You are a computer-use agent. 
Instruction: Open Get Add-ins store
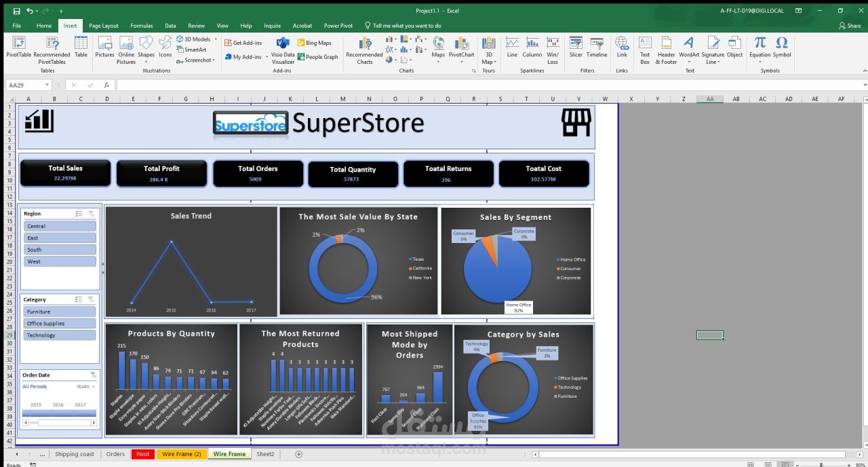click(x=243, y=43)
